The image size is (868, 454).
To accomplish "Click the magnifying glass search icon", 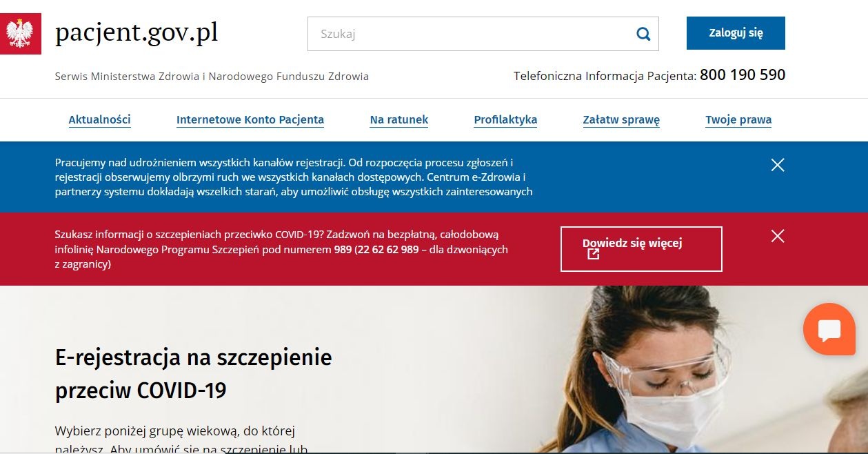I will click(x=643, y=34).
